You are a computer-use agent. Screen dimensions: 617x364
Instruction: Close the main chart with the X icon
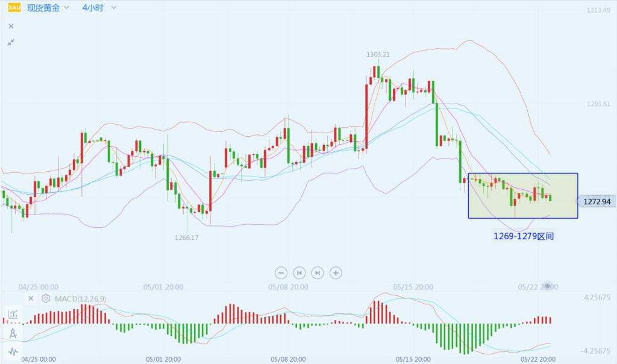(11, 27)
